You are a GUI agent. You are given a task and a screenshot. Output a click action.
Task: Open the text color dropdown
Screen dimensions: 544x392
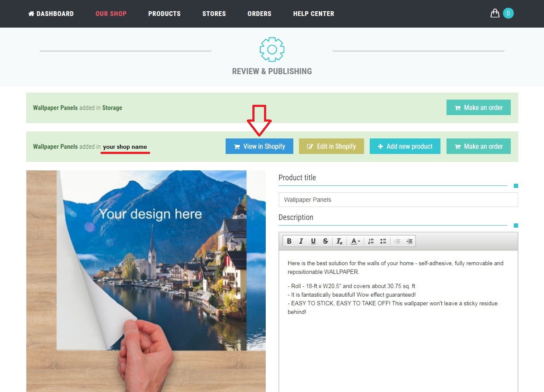click(355, 241)
